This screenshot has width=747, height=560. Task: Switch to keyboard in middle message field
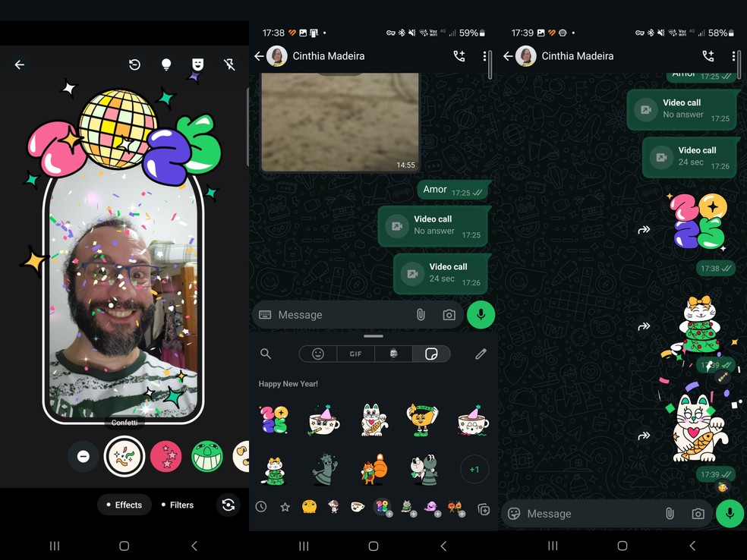(265, 315)
